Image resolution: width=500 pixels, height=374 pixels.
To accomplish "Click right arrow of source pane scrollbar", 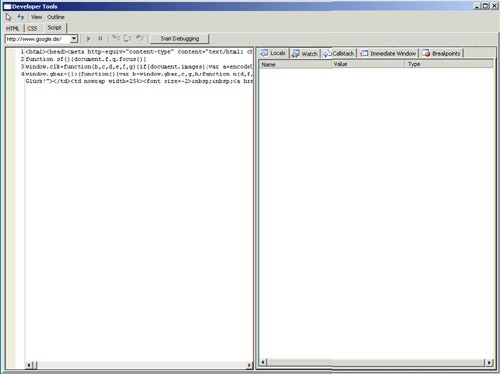I will coord(249,365).
